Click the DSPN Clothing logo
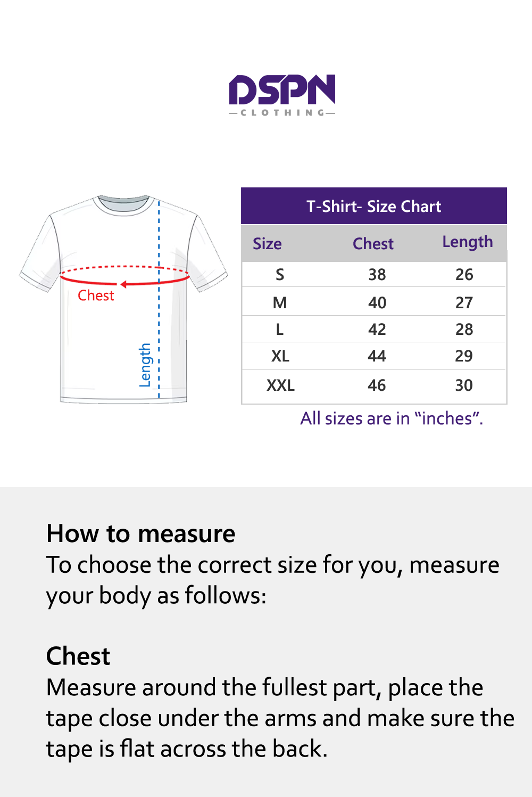532x797 pixels. [x=282, y=95]
